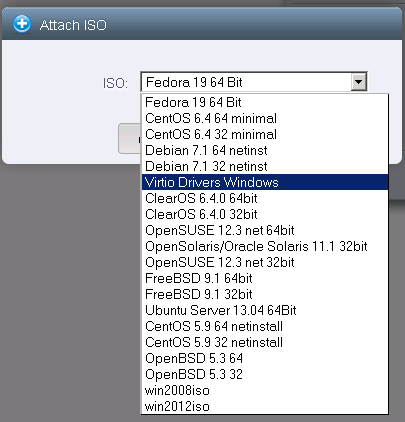This screenshot has width=405, height=422.
Task: Pick OpenBSD 5.3 32 option
Action: coord(265,374)
